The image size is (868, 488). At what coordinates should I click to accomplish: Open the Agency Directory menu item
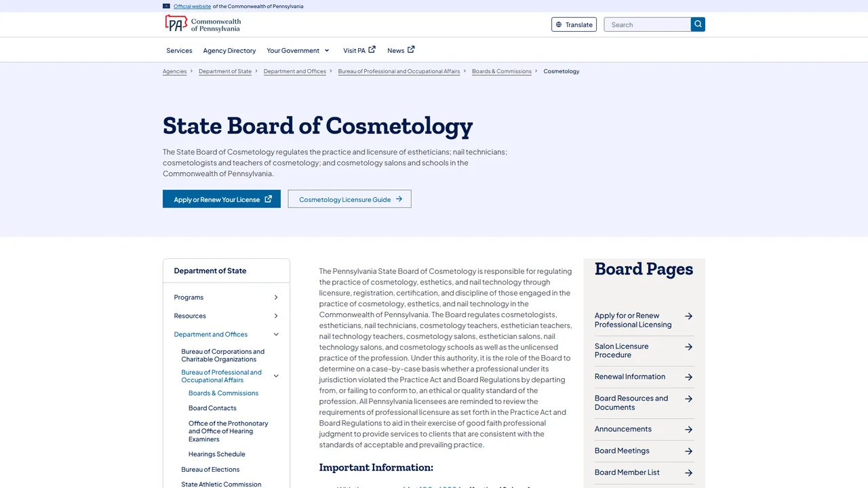229,50
